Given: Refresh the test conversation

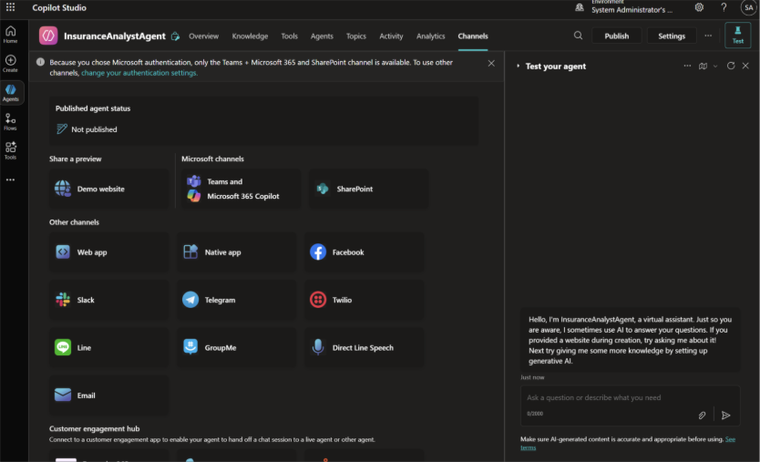Looking at the screenshot, I should tap(731, 65).
